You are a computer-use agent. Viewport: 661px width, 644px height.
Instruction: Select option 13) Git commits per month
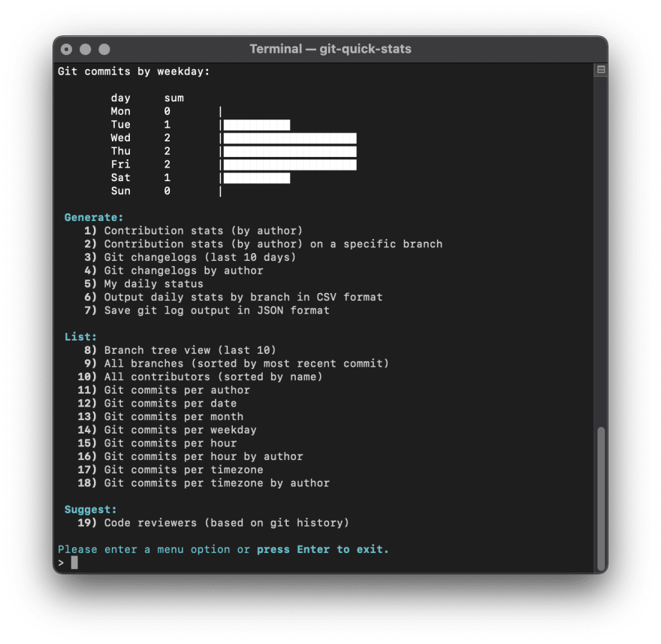[160, 416]
